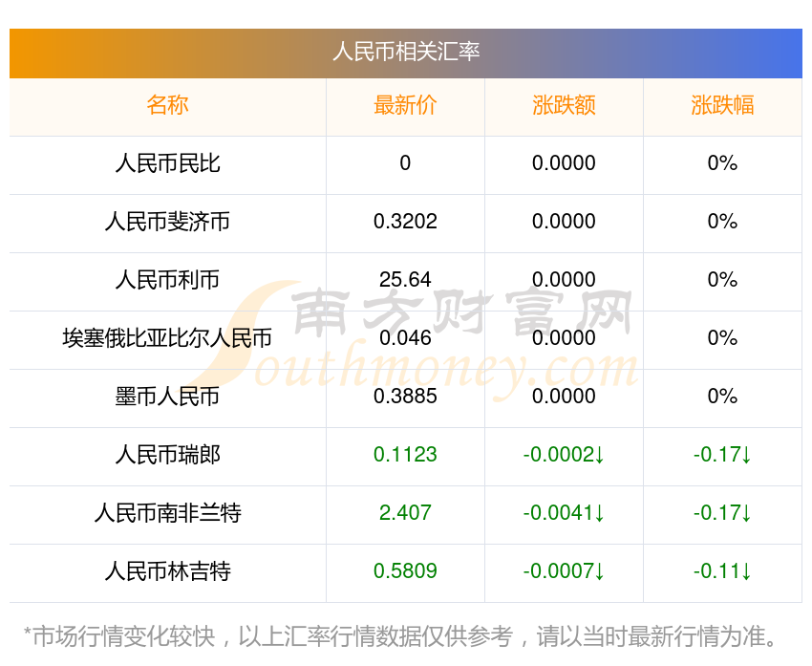Select the green 0.1123 price value
Viewport: 812px width, 666px height.
pos(405,455)
